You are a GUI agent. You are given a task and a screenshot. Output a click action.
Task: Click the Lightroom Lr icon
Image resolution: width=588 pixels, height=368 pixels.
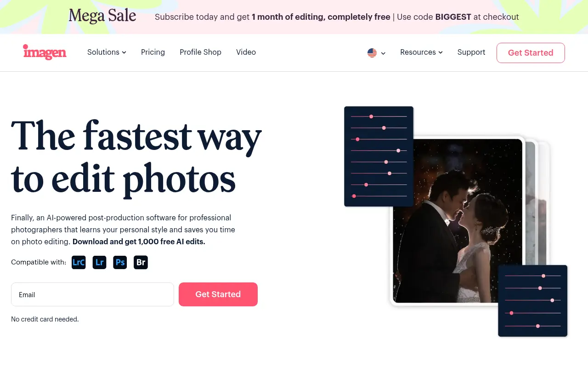click(x=99, y=262)
